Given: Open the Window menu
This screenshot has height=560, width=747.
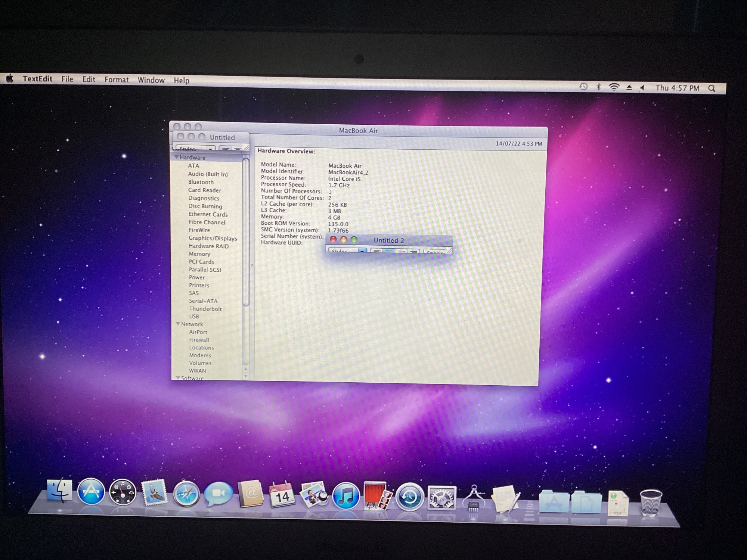Looking at the screenshot, I should (151, 80).
